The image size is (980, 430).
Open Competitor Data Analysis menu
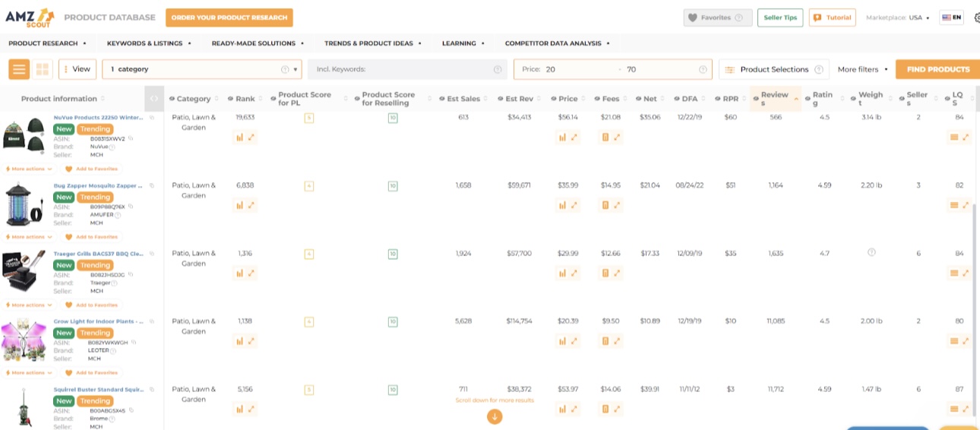tap(557, 43)
